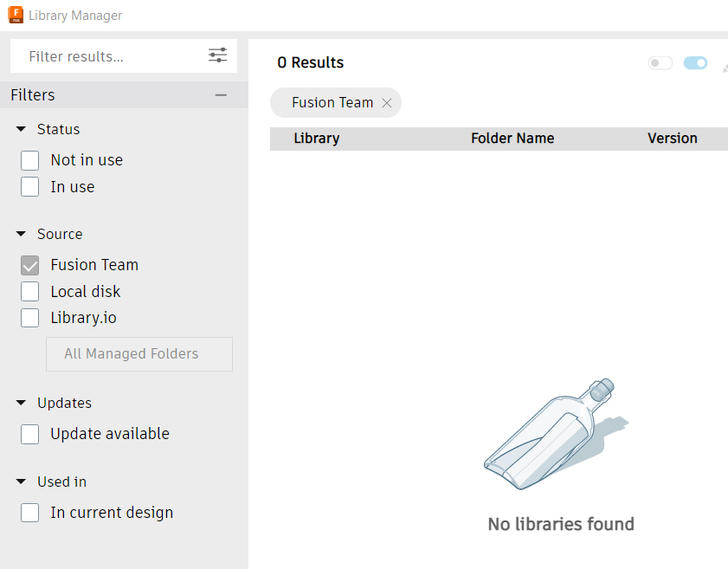Collapse the Source filter section
The height and width of the screenshot is (569, 728).
click(21, 234)
